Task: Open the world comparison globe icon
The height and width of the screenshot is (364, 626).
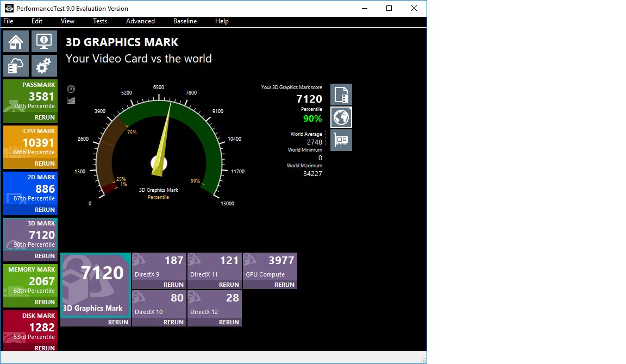Action: (x=341, y=117)
